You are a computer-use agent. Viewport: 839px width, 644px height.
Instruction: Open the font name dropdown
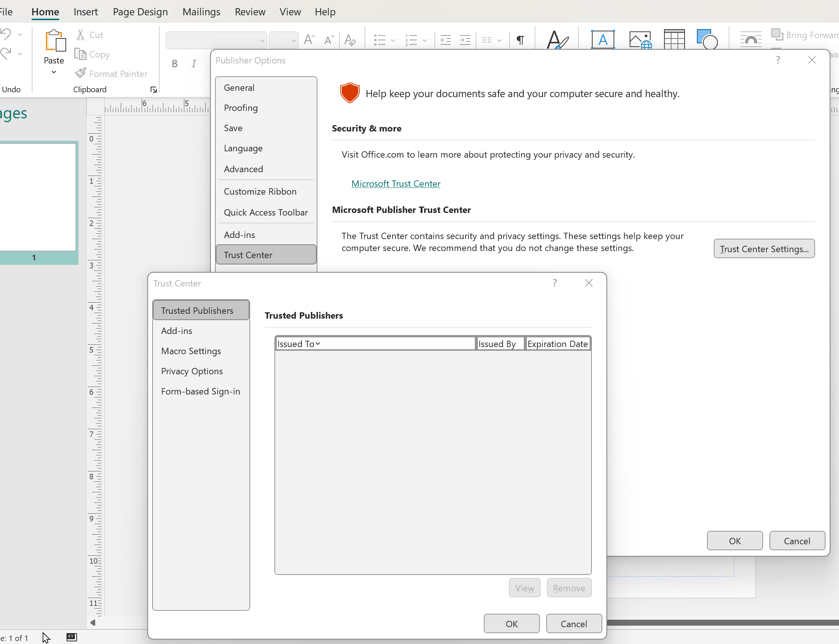[262, 41]
